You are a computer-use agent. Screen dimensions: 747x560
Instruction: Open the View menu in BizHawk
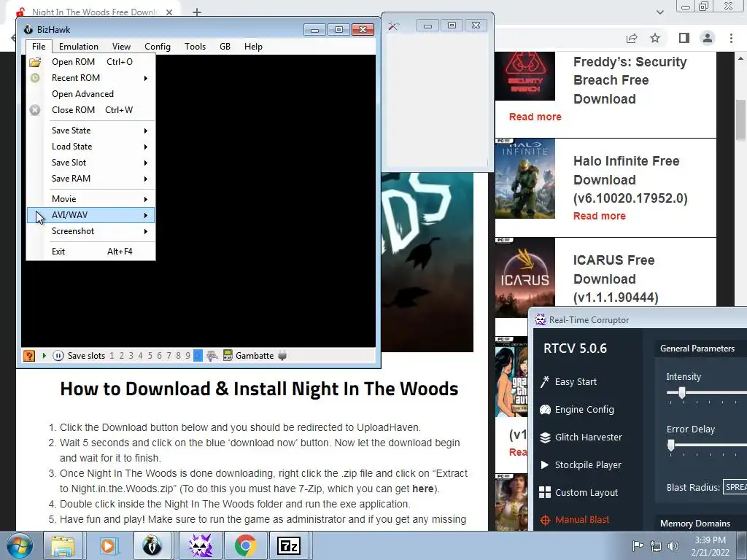pyautogui.click(x=122, y=46)
